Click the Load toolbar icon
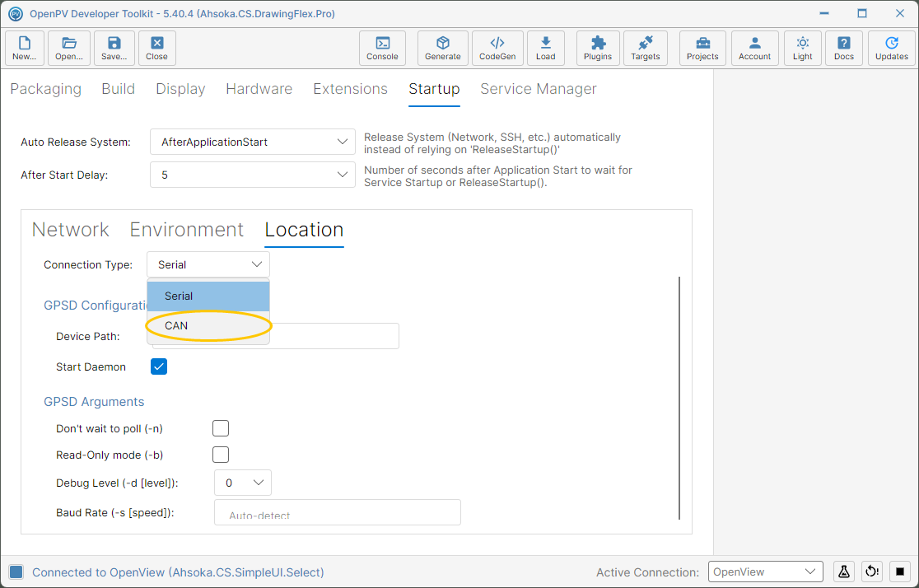919x588 pixels. point(546,48)
